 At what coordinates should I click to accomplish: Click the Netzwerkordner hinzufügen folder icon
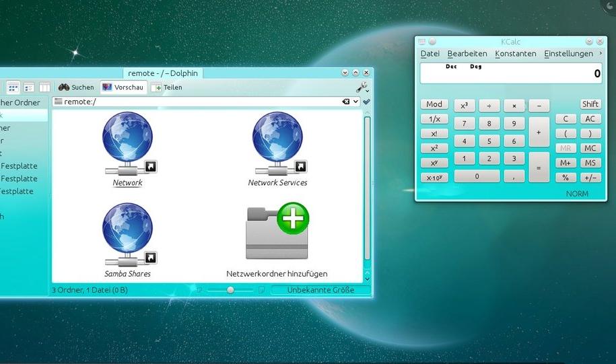coord(278,231)
